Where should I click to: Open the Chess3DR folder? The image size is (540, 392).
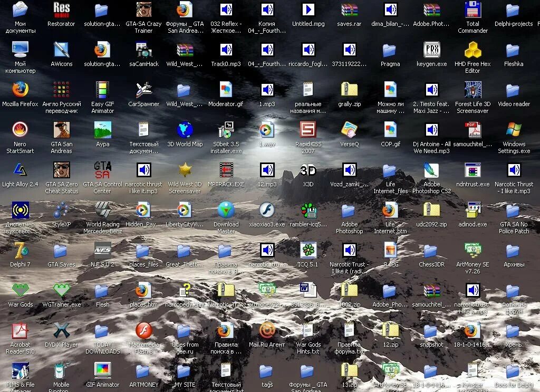click(431, 250)
